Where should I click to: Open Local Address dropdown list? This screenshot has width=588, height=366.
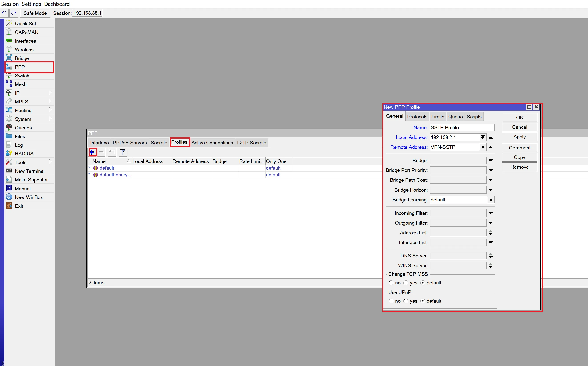(483, 137)
